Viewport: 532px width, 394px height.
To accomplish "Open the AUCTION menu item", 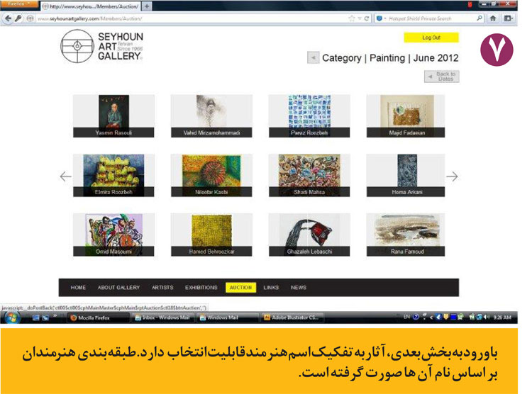I will [x=240, y=288].
